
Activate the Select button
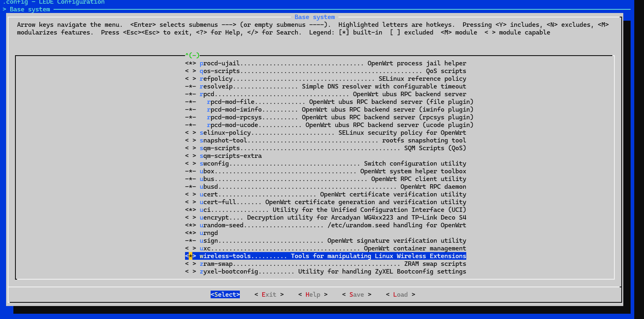225,295
